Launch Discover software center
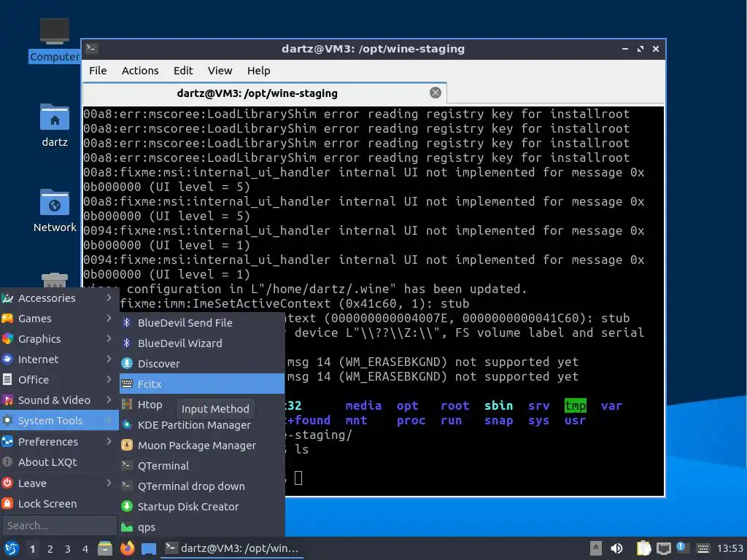Viewport: 747px width, 560px height. (x=202, y=364)
